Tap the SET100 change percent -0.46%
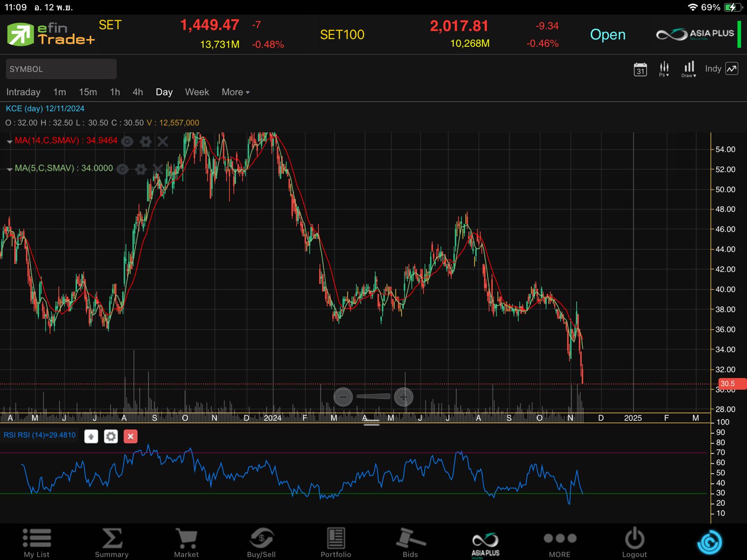This screenshot has height=560, width=747. click(x=542, y=44)
